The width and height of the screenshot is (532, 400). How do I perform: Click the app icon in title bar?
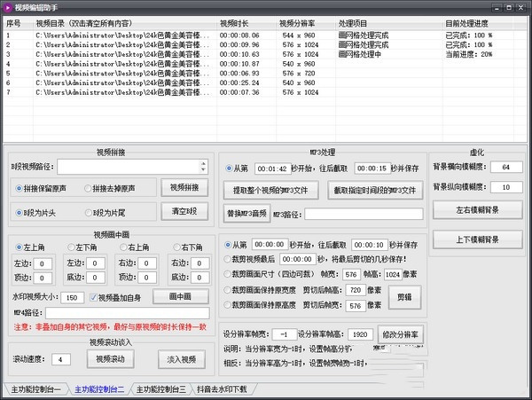point(8,6)
